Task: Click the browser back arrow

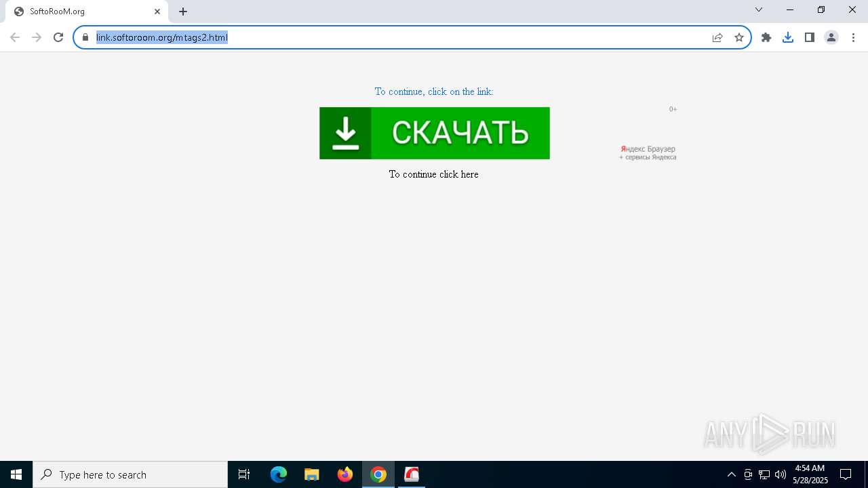Action: [x=15, y=37]
